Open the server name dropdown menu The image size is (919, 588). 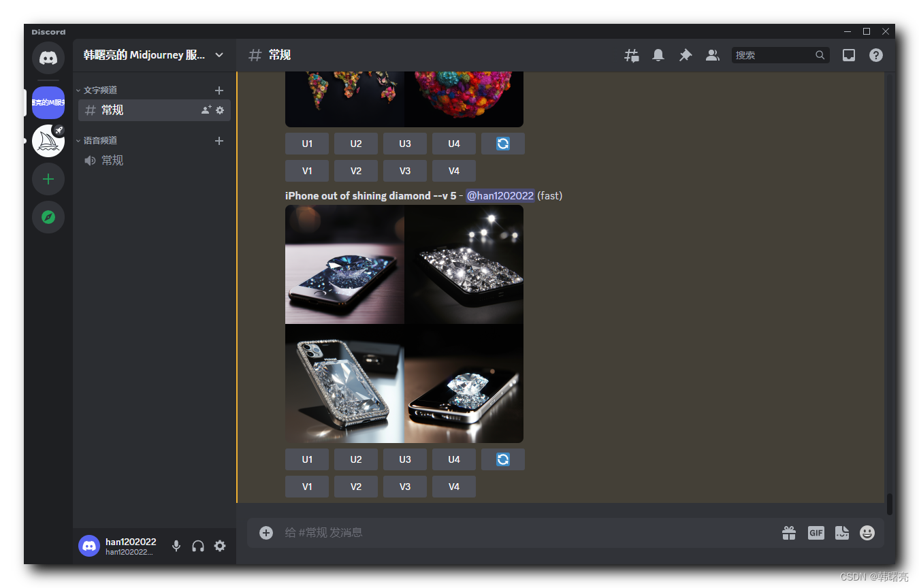click(219, 55)
